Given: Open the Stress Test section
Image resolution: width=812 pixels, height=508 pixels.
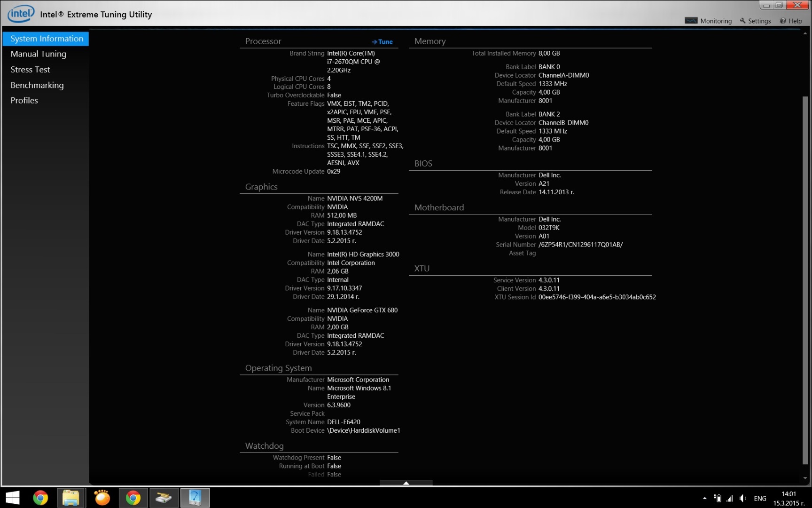Looking at the screenshot, I should tap(30, 70).
